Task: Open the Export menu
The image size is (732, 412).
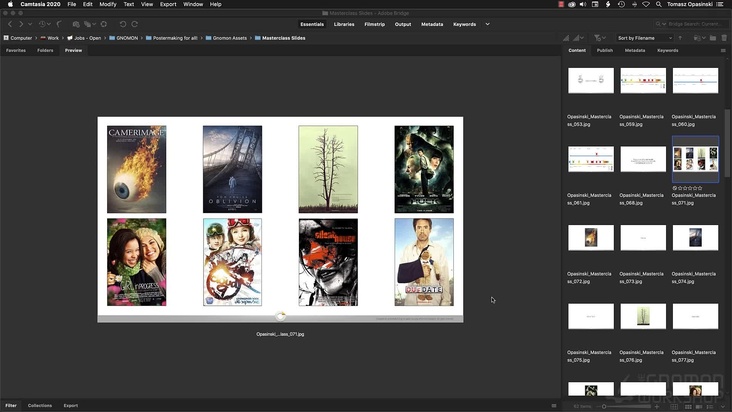Action: [168, 4]
